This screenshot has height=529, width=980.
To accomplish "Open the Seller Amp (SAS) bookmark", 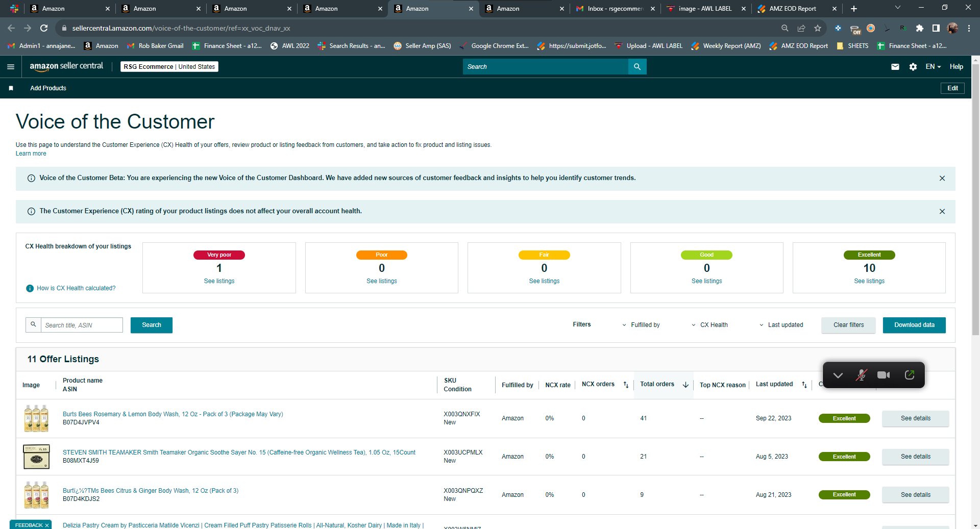I will click(423, 46).
